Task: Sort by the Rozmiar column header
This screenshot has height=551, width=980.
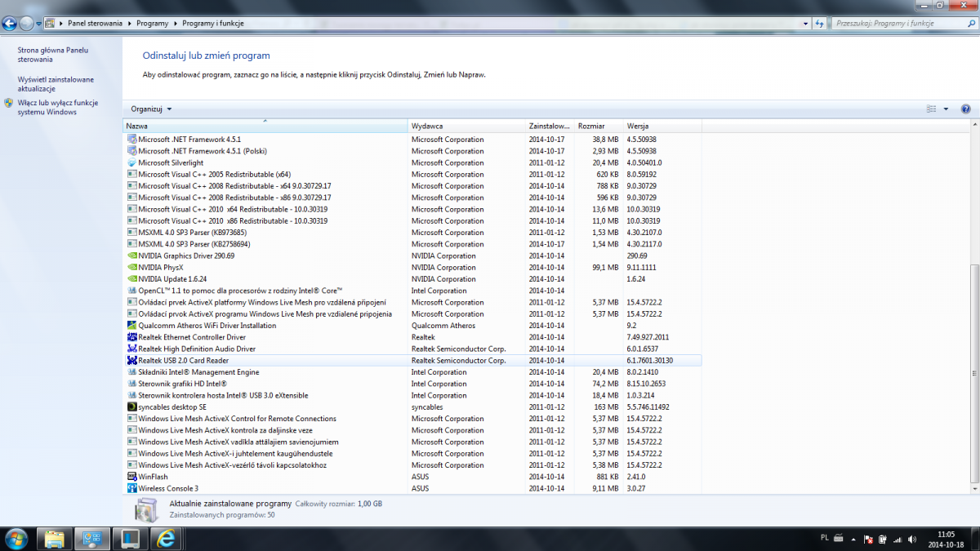Action: coord(599,127)
